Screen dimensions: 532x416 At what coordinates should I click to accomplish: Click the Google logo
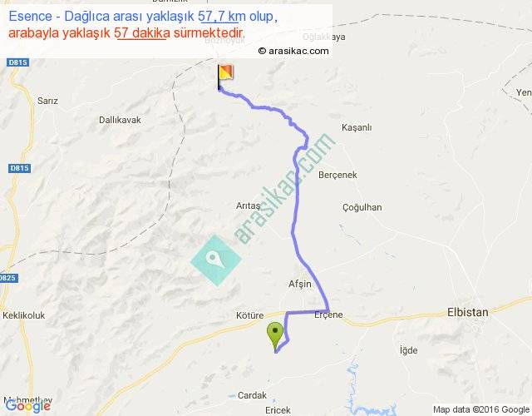pos(27,406)
